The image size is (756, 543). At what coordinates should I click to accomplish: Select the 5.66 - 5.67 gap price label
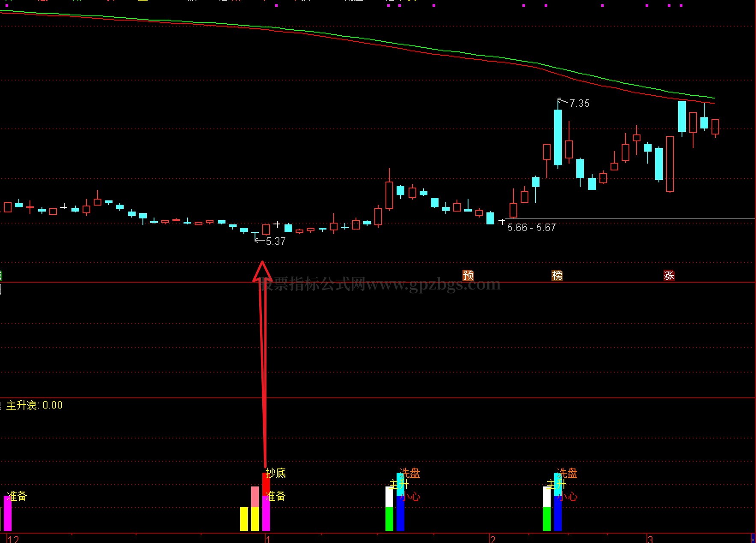[x=531, y=227]
